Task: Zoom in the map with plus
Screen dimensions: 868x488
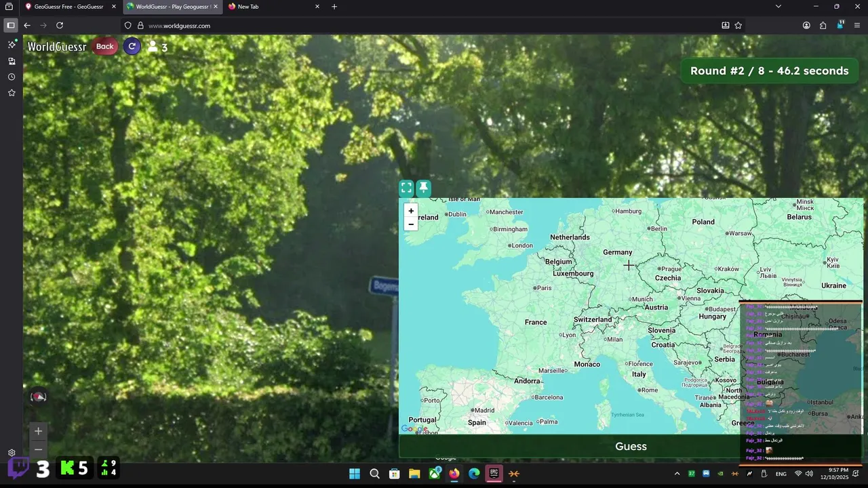Action: pyautogui.click(x=411, y=211)
